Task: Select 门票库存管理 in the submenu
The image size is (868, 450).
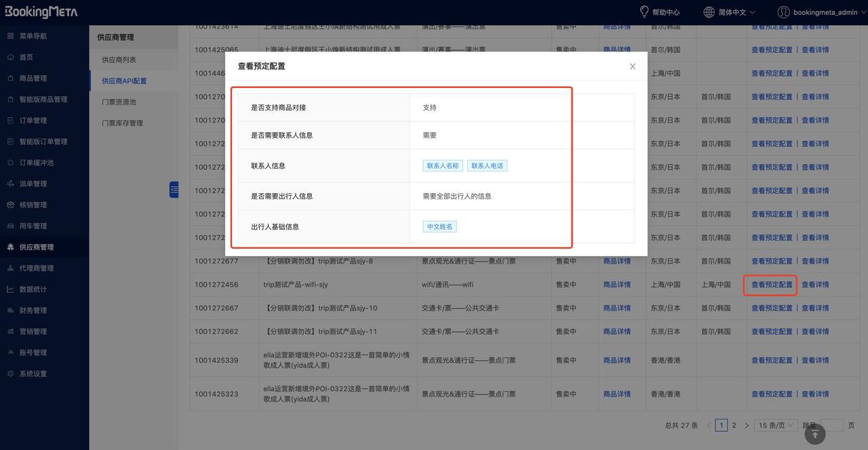Action: 122,123
